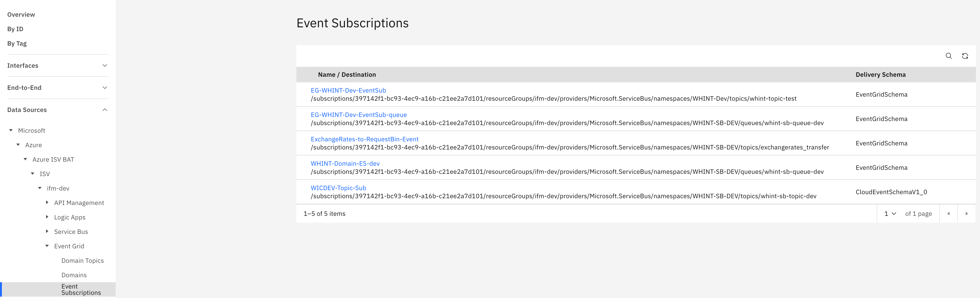980x298 pixels.
Task: Sort by the Delivery Schema column header
Action: 880,74
